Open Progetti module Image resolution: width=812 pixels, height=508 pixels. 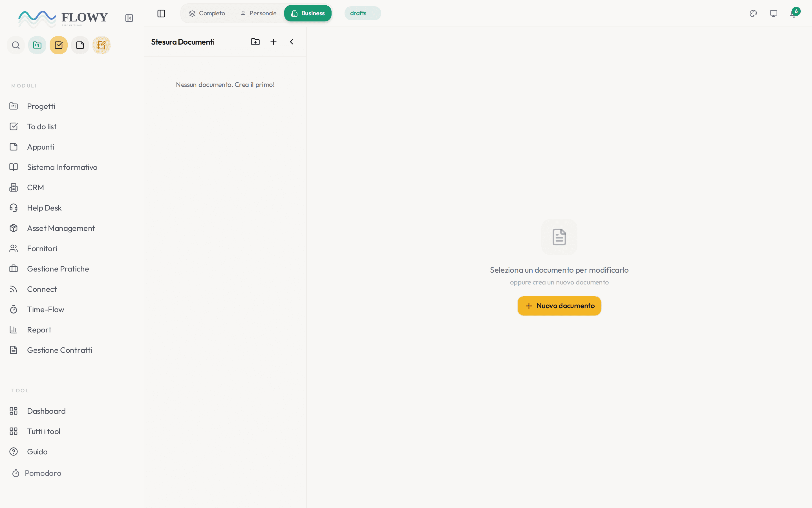click(72, 106)
